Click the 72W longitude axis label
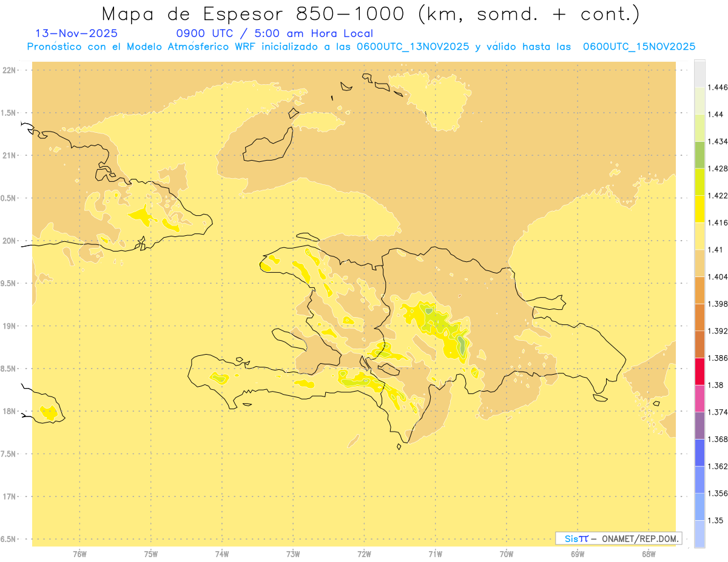728x562 pixels. pos(364,554)
